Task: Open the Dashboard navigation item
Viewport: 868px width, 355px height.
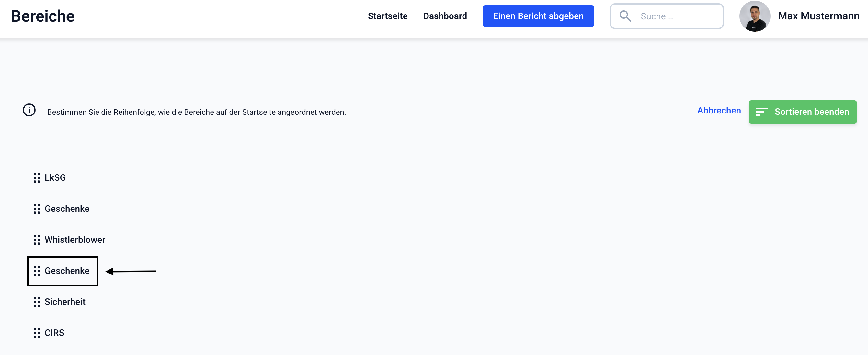Action: pos(445,16)
